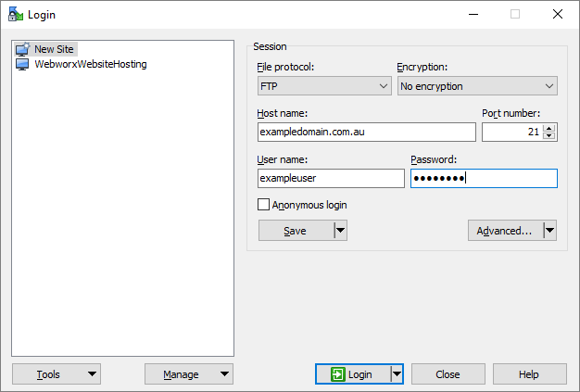Screen dimensions: 580x392
Task: Open Help for the login dialog
Action: click(529, 374)
